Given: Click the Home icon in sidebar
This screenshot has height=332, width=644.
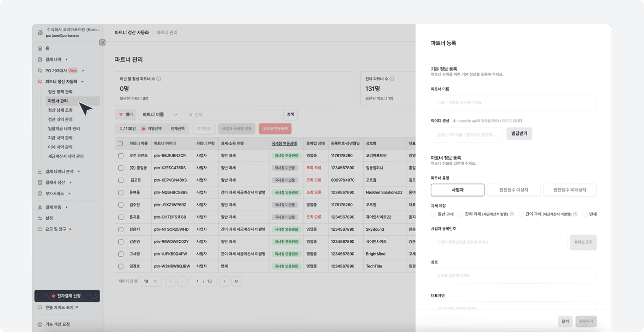Looking at the screenshot, I should (40, 48).
